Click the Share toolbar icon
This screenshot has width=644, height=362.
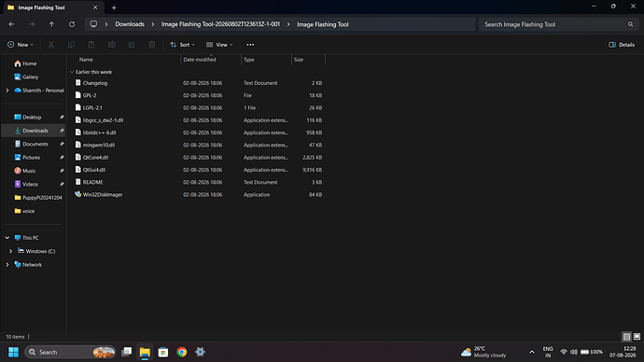pos(132,45)
